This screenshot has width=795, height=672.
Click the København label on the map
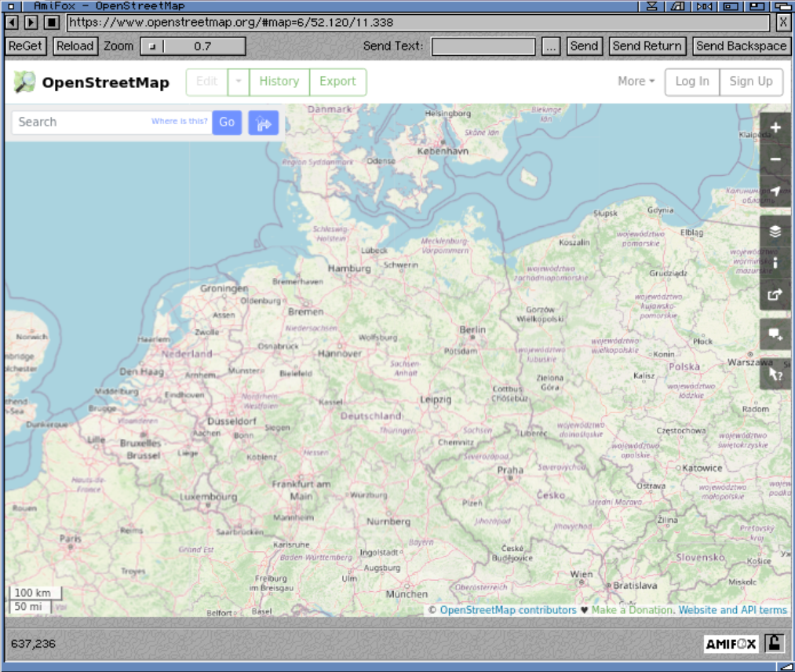(443, 152)
